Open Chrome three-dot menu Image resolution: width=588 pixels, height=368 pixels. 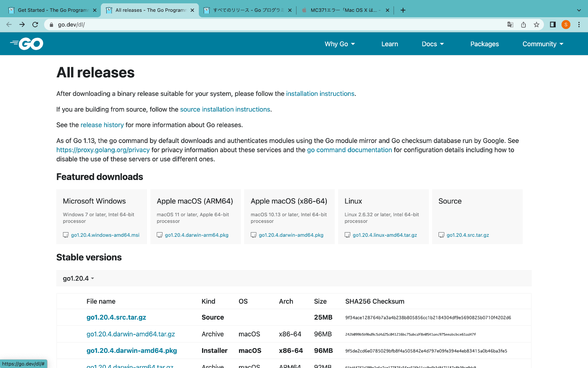coord(579,24)
